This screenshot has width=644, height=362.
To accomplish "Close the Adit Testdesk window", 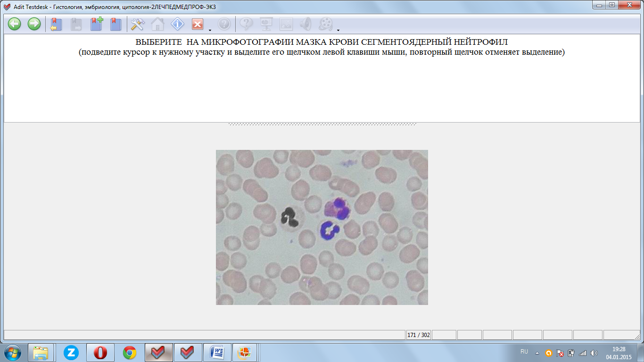I will (630, 5).
